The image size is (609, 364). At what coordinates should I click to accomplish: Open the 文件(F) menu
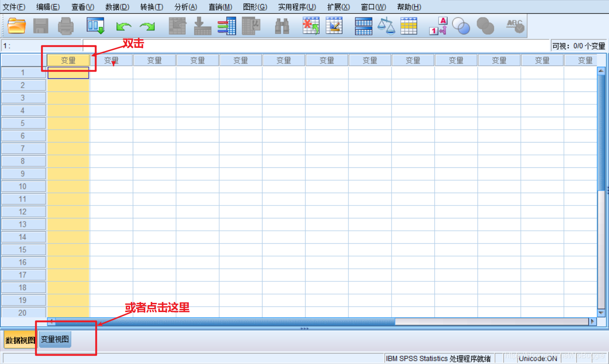(14, 7)
